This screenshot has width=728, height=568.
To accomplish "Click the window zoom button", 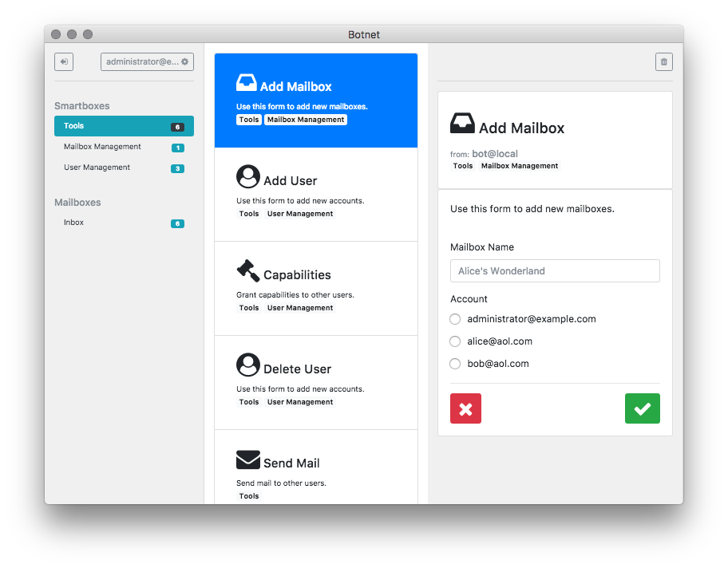I will 88,34.
